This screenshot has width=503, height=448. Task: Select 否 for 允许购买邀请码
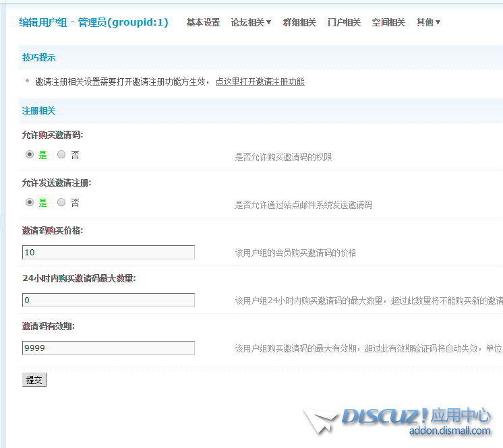point(61,154)
